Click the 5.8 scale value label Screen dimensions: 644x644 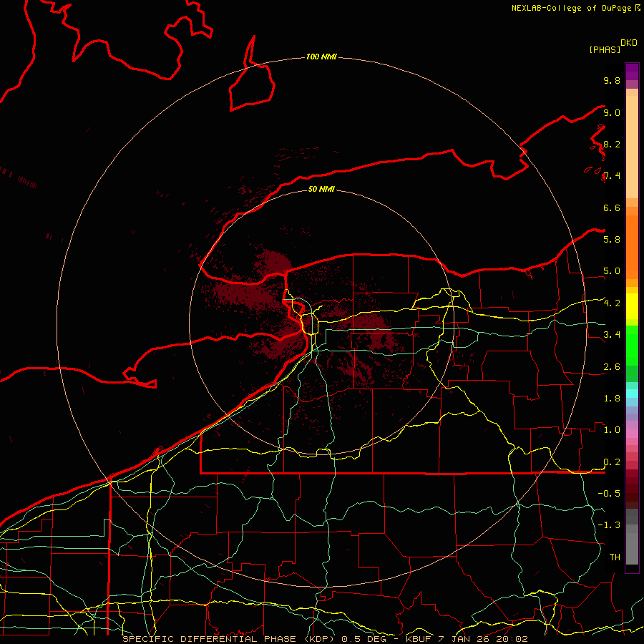[x=612, y=239]
